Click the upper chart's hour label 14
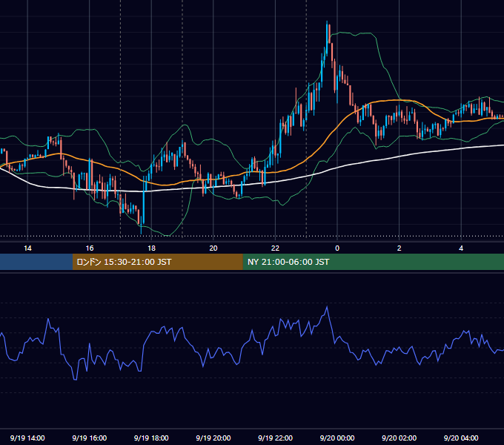Viewport: 504px width, 445px height. tap(27, 248)
